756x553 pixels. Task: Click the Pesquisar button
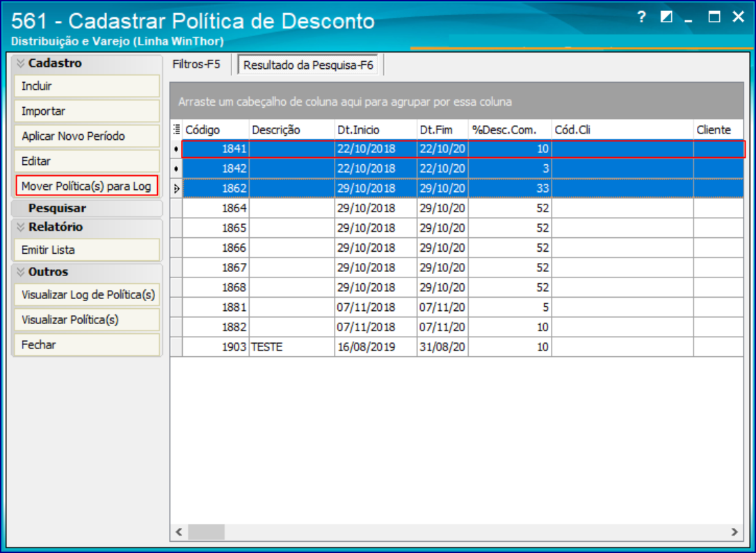click(87, 208)
